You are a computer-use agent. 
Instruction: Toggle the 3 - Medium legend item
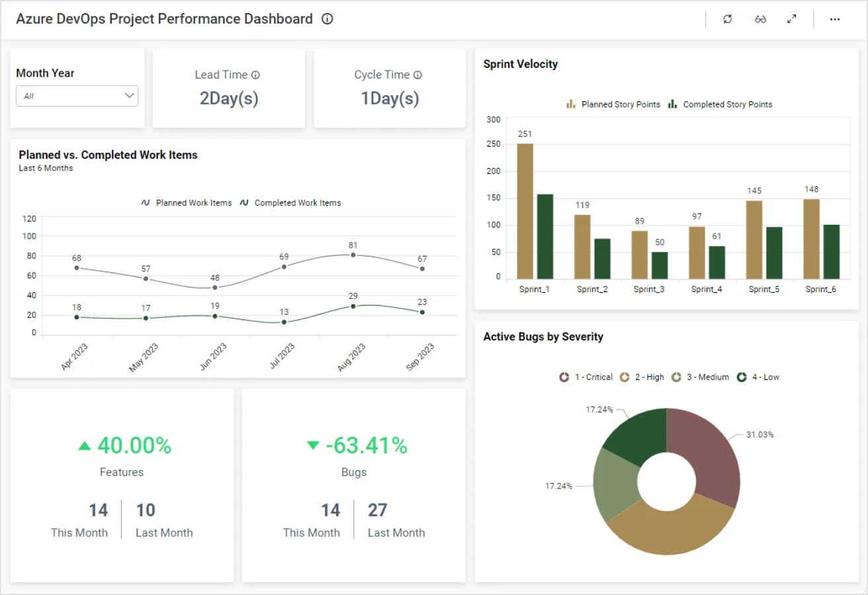tap(700, 377)
